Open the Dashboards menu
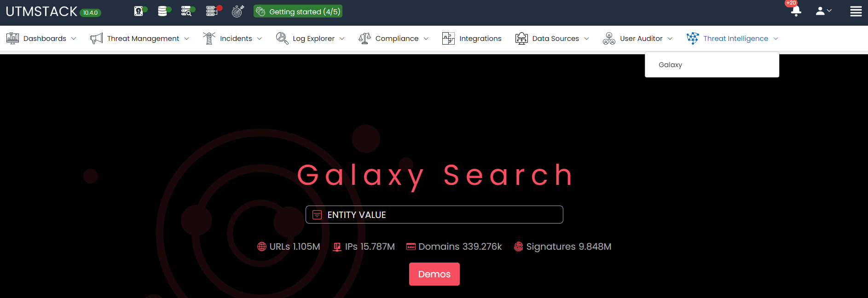868x298 pixels. coord(45,39)
